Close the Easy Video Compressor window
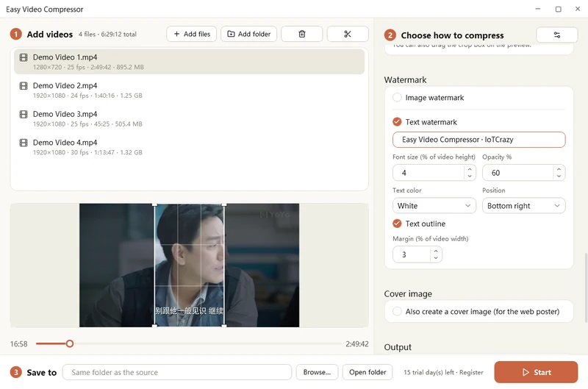The height and width of the screenshot is (389, 588). pyautogui.click(x=578, y=9)
